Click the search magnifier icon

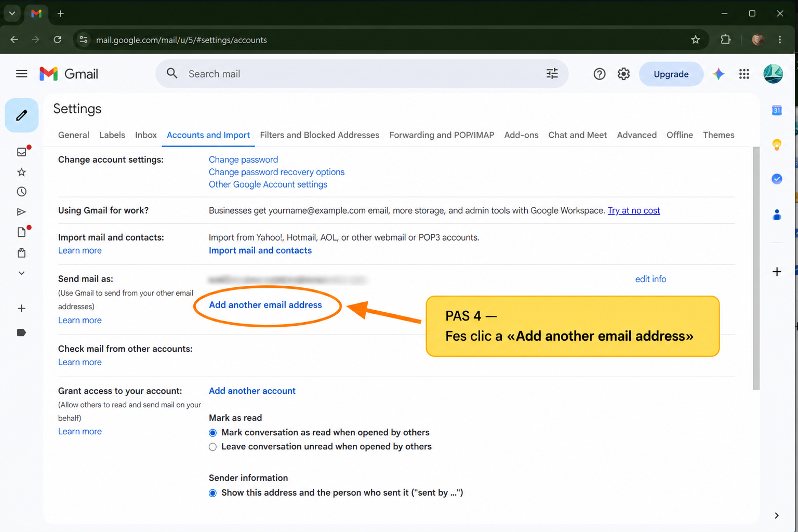tap(172, 74)
